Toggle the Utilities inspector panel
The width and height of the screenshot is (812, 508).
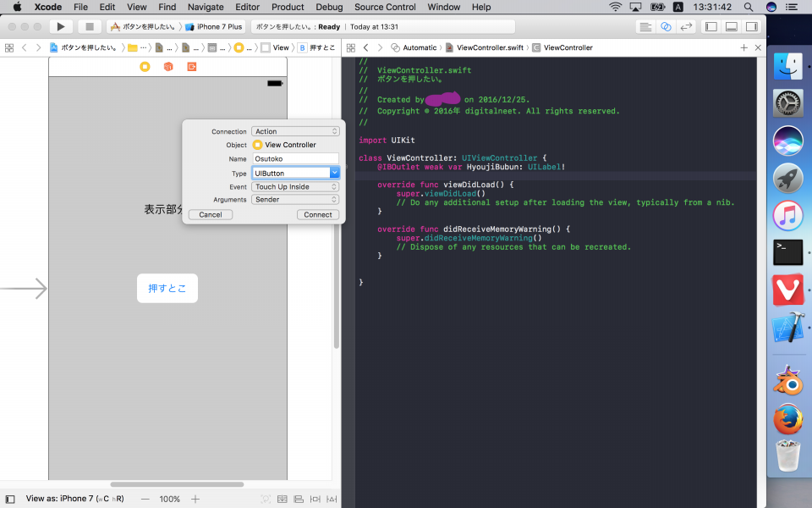[x=751, y=26]
